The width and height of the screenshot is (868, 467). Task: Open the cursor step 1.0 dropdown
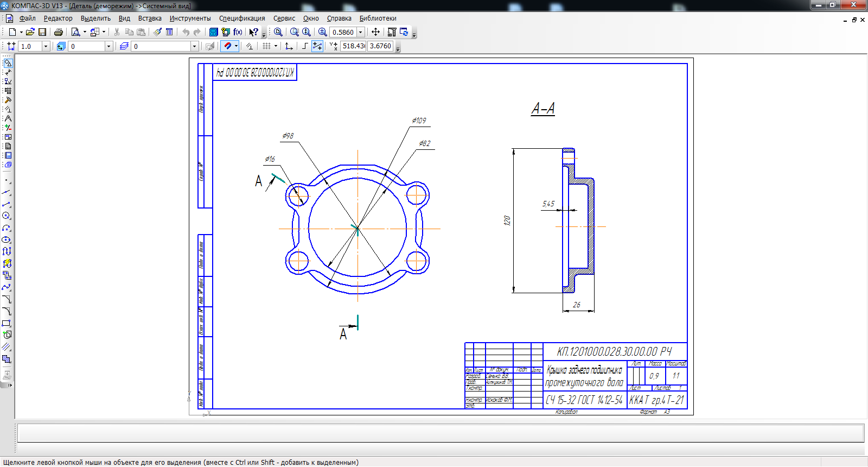46,46
